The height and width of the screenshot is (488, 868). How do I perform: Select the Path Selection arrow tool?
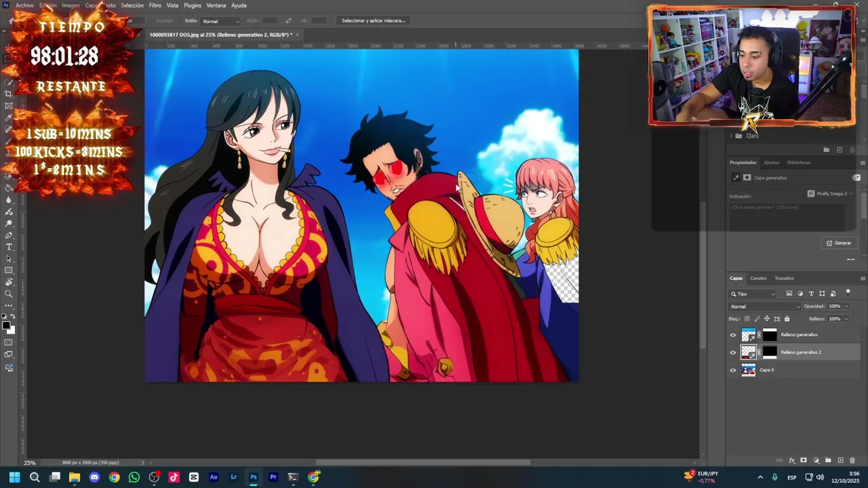pyautogui.click(x=9, y=259)
